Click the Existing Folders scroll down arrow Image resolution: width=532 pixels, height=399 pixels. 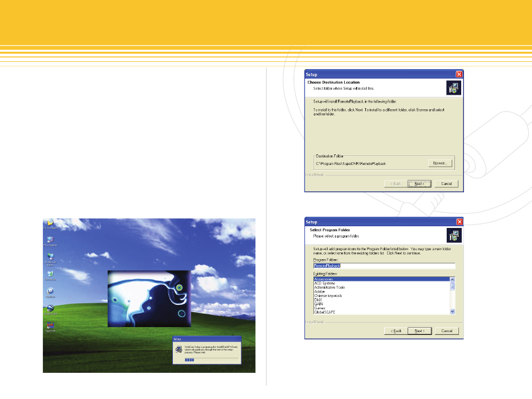point(452,312)
